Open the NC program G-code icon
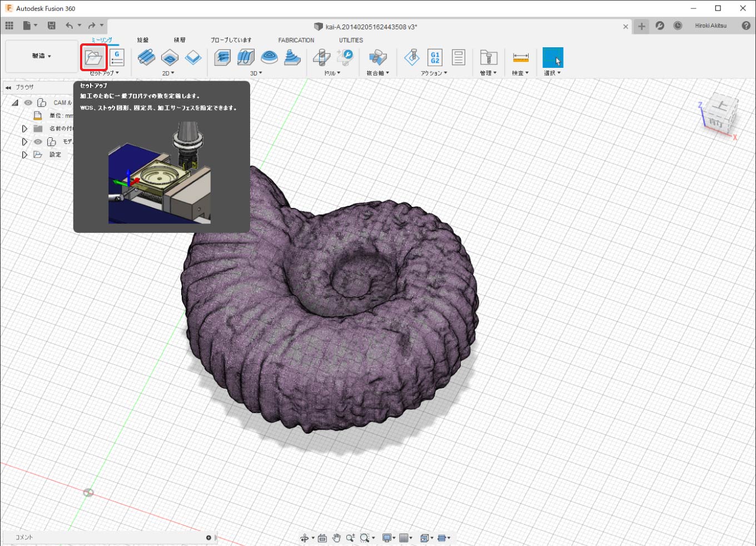Viewport: 756px width, 546px height. (117, 58)
